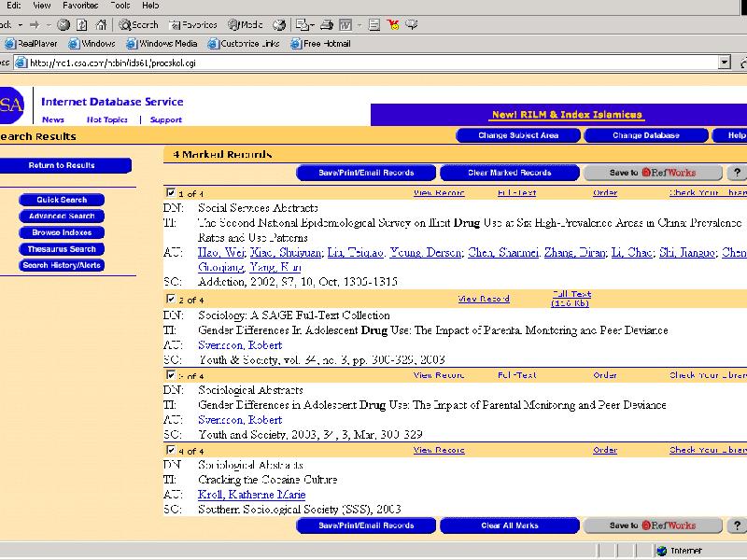Uncheck the record 2 of 4 checkbox

coord(171,299)
